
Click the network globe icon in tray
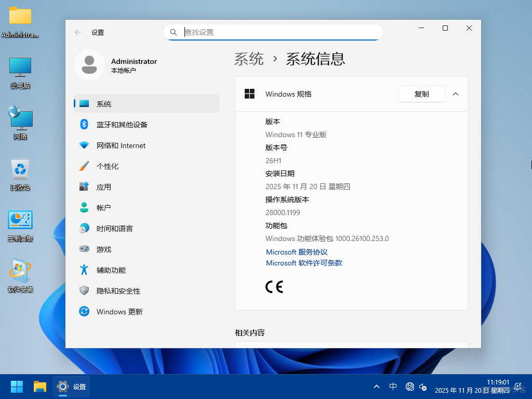click(x=410, y=386)
